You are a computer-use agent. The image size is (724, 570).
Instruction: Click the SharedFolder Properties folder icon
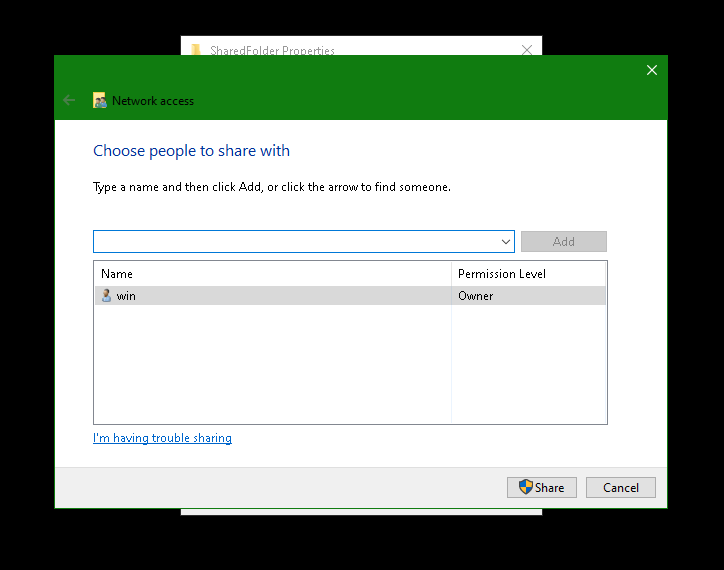197,50
